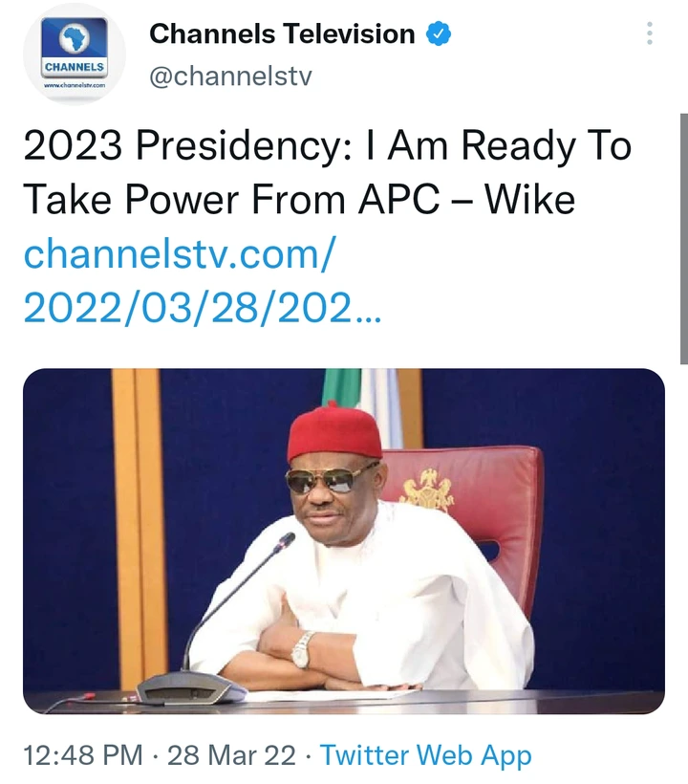This screenshot has height=784, width=688.
Task: Click the sunglasses in the tweet photo
Action: pos(331,479)
